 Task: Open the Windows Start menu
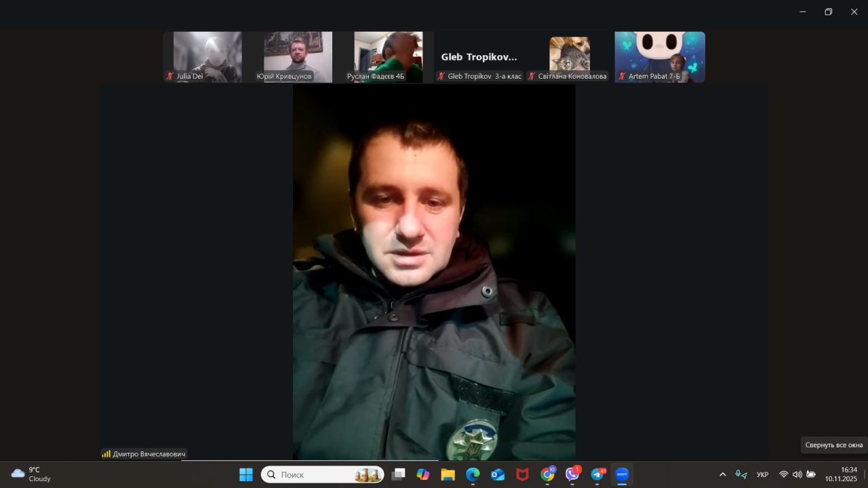coord(246,474)
